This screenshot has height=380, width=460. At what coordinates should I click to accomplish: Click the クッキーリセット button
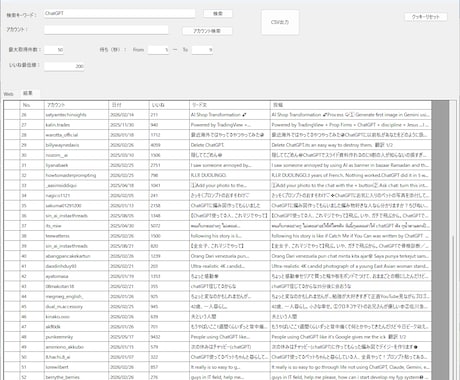(426, 17)
